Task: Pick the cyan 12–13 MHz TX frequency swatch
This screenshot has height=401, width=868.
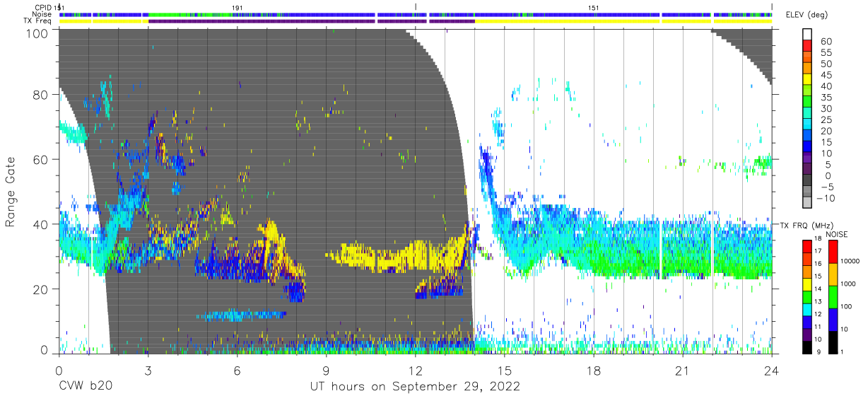Action: (x=807, y=309)
